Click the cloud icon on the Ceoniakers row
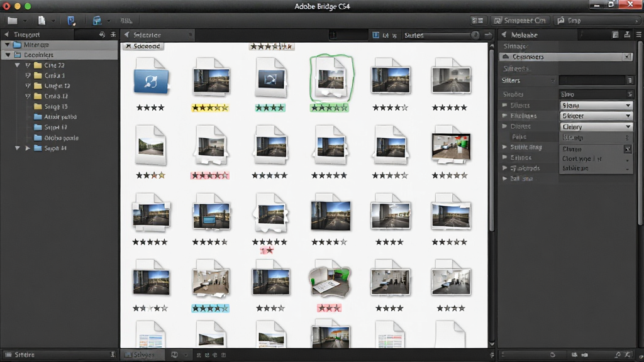The height and width of the screenshot is (362, 644). click(x=506, y=57)
